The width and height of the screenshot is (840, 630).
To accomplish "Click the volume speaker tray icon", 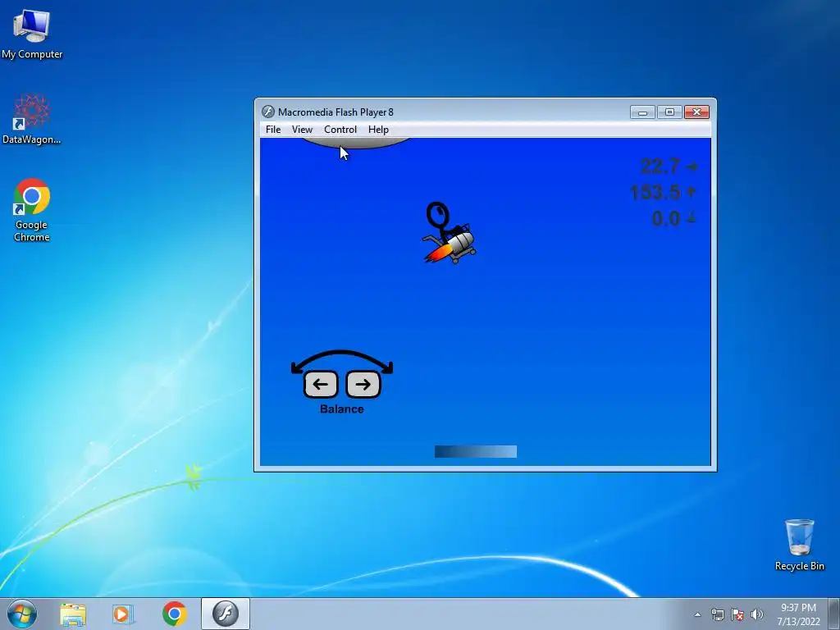I will pyautogui.click(x=756, y=614).
